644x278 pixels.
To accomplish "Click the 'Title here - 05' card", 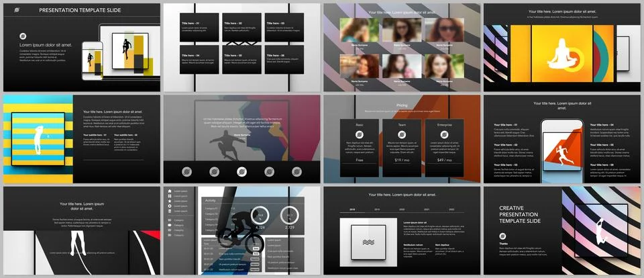I will click(242, 60).
